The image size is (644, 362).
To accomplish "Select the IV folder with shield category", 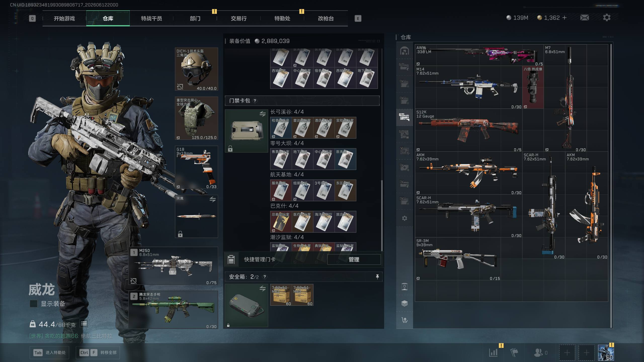I will point(405,184).
